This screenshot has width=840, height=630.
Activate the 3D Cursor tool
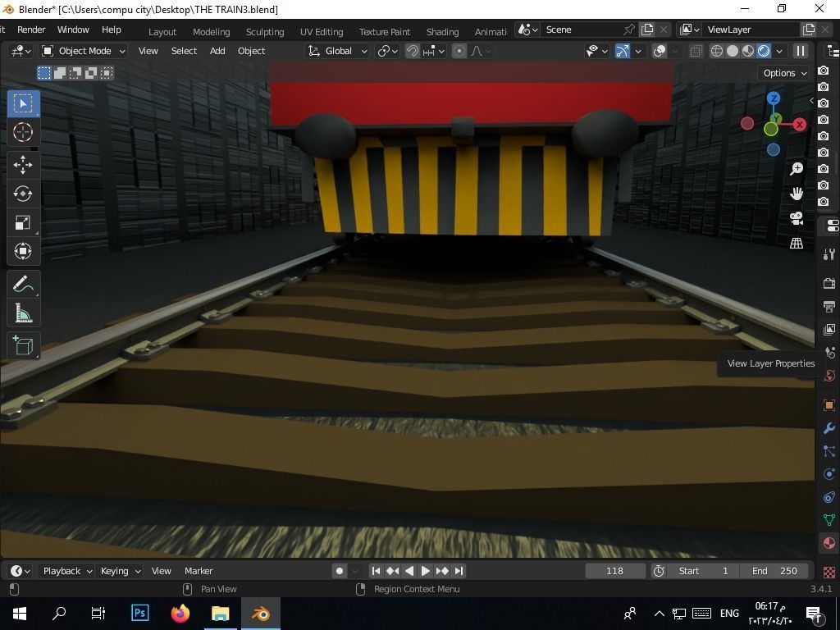point(22,132)
